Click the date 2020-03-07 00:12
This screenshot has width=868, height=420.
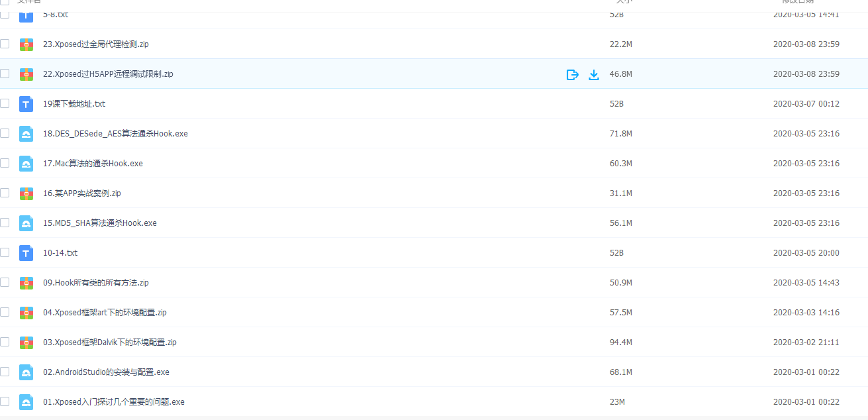[806, 104]
